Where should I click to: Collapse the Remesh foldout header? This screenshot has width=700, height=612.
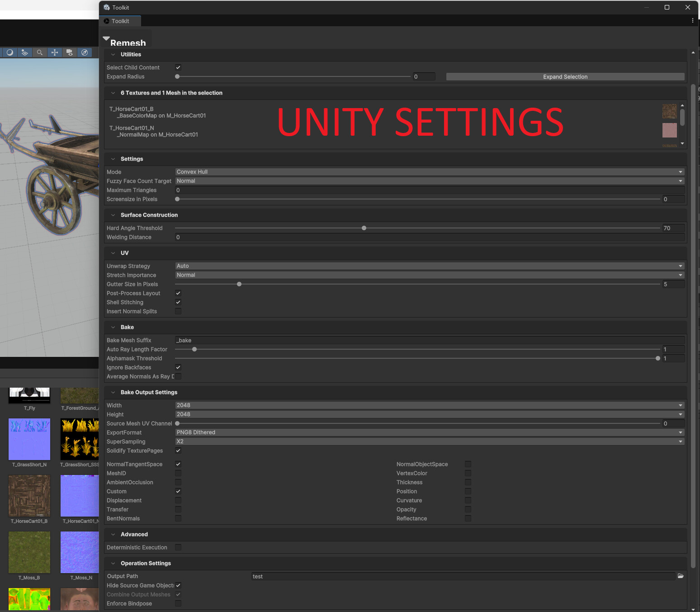coord(106,39)
